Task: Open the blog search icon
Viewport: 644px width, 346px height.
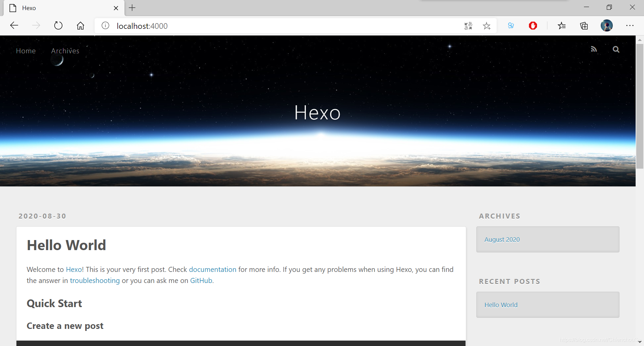Action: coord(616,49)
